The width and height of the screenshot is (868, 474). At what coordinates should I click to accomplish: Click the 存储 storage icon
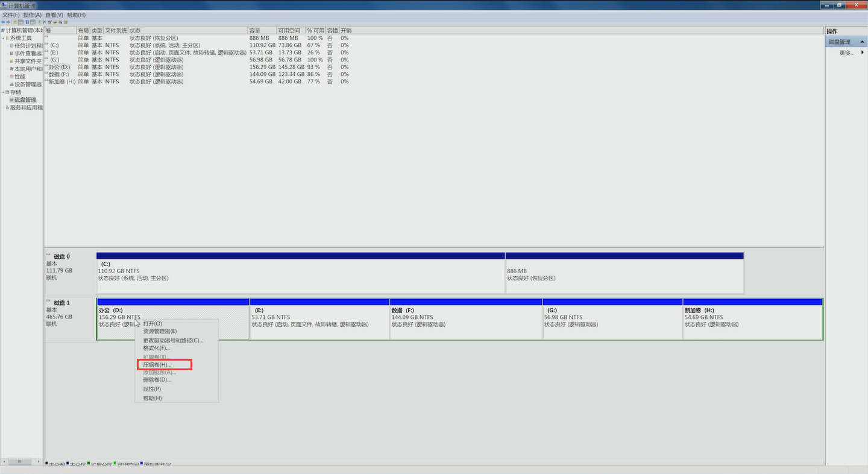[7, 92]
